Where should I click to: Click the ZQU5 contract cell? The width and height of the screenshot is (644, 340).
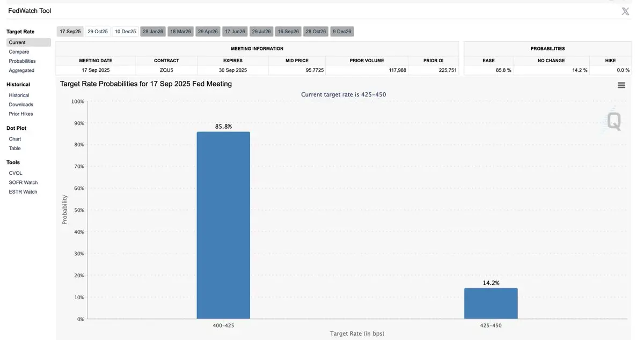point(166,70)
